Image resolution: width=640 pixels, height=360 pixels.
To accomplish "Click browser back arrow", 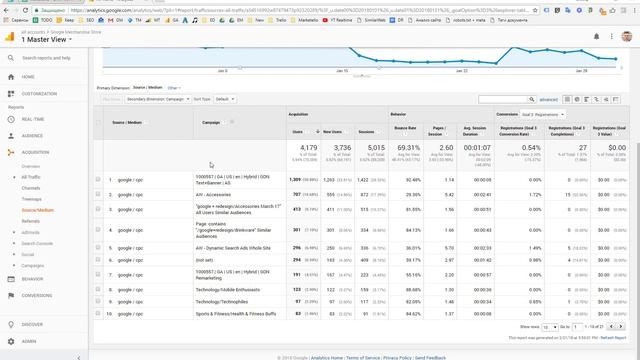I will [x=6, y=10].
